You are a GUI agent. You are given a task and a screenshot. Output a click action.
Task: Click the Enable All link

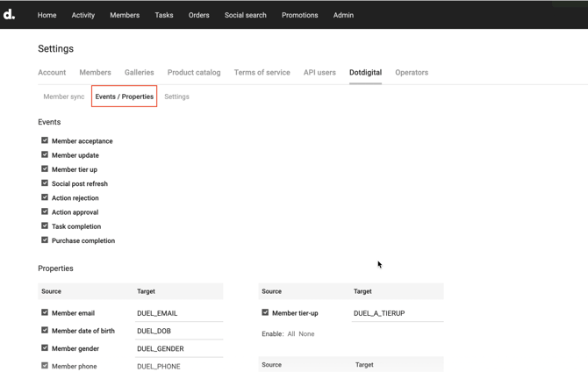point(291,334)
